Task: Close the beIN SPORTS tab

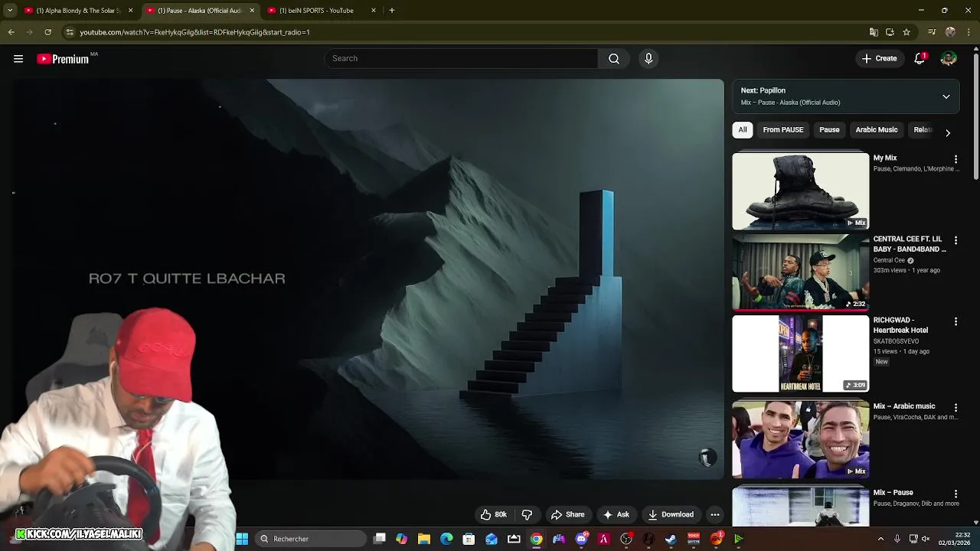Action: [x=374, y=11]
